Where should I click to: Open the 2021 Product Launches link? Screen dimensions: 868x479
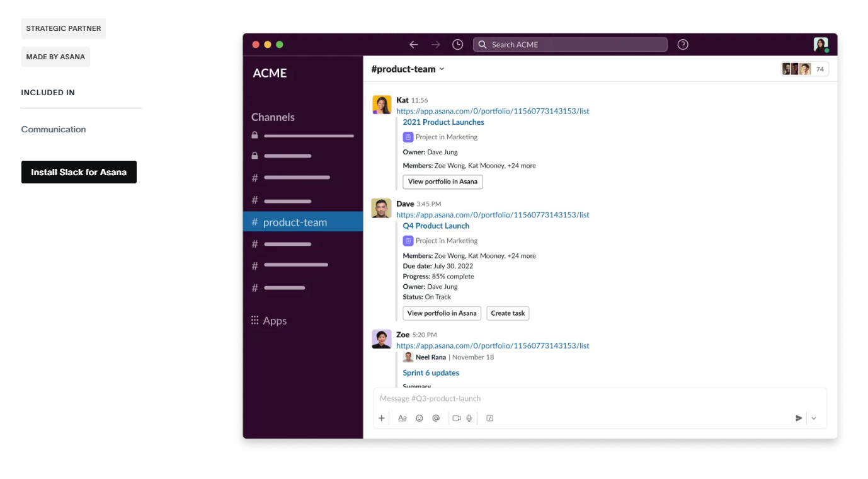pyautogui.click(x=443, y=122)
